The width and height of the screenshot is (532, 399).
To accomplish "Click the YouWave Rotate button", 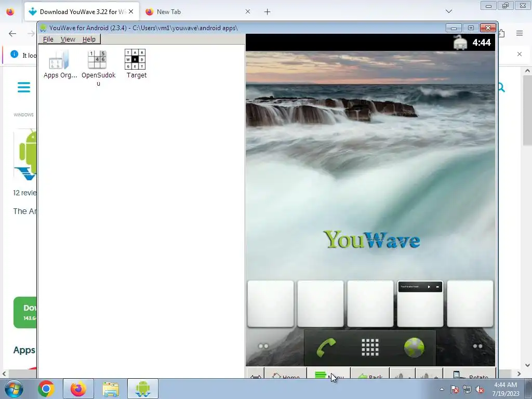I will click(470, 374).
